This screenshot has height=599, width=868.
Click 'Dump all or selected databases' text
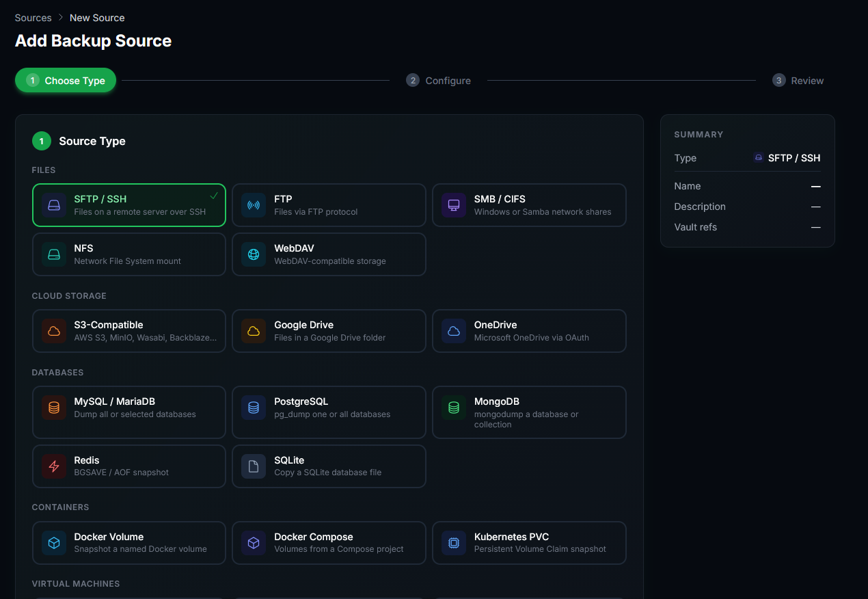tap(135, 414)
